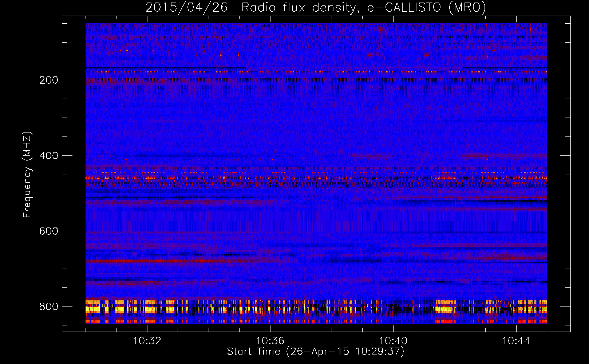This screenshot has height=364, width=589.
Task: Click the "10:44" time tick label
Action: tap(516, 341)
